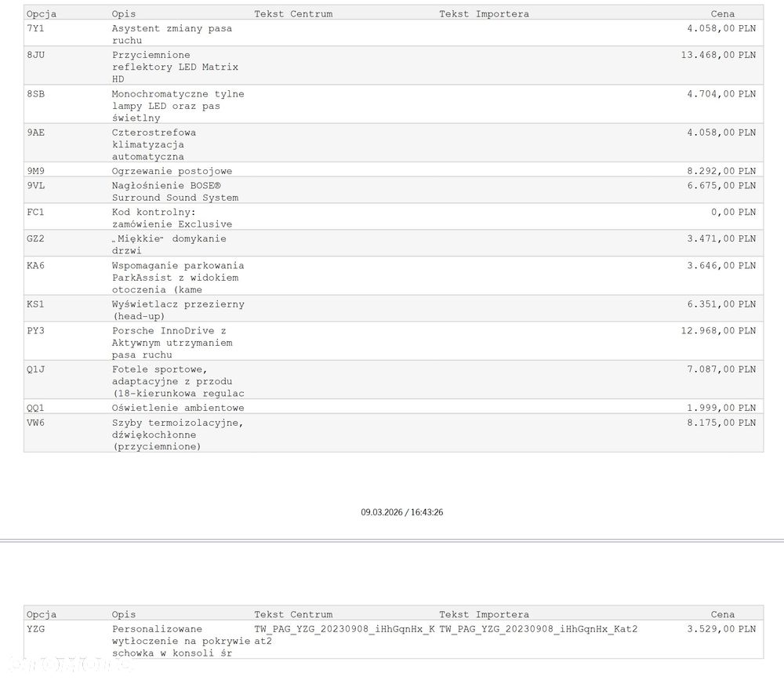Select option code KS1
This screenshot has height=680, width=784.
click(35, 304)
